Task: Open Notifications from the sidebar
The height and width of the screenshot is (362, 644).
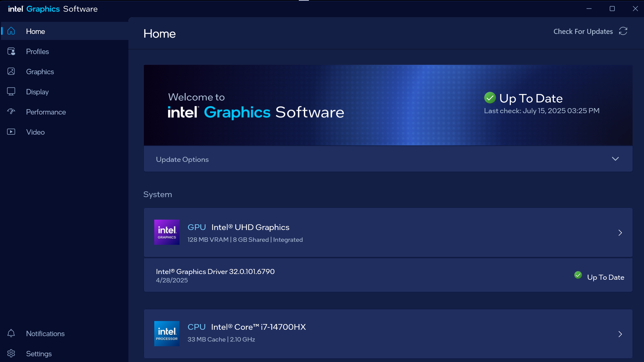Action: tap(65, 333)
